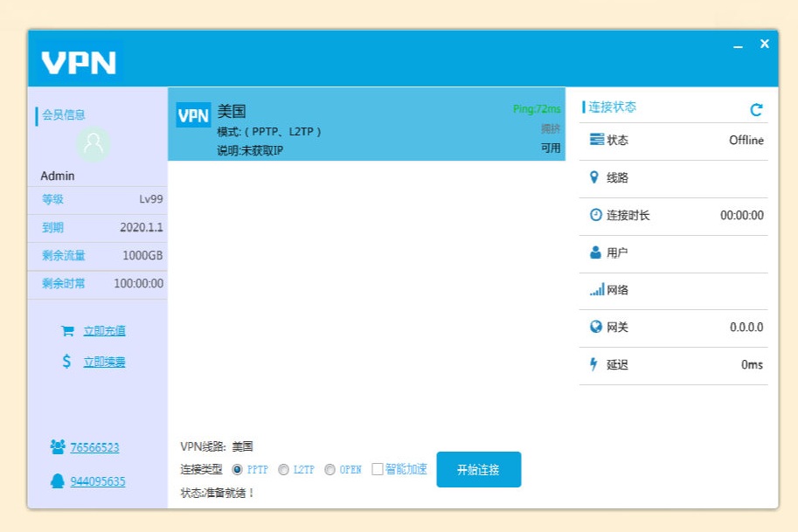Click the shopping cart icon beside 立即充值

point(66,329)
